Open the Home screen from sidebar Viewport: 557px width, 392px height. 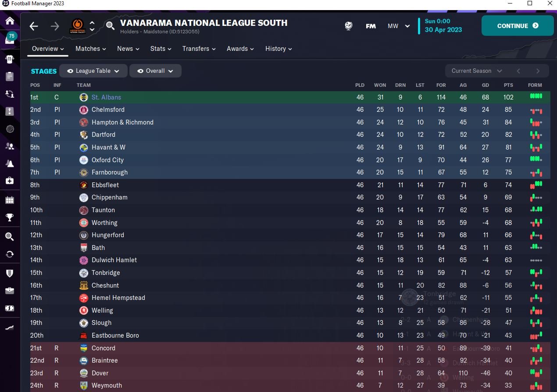click(10, 21)
